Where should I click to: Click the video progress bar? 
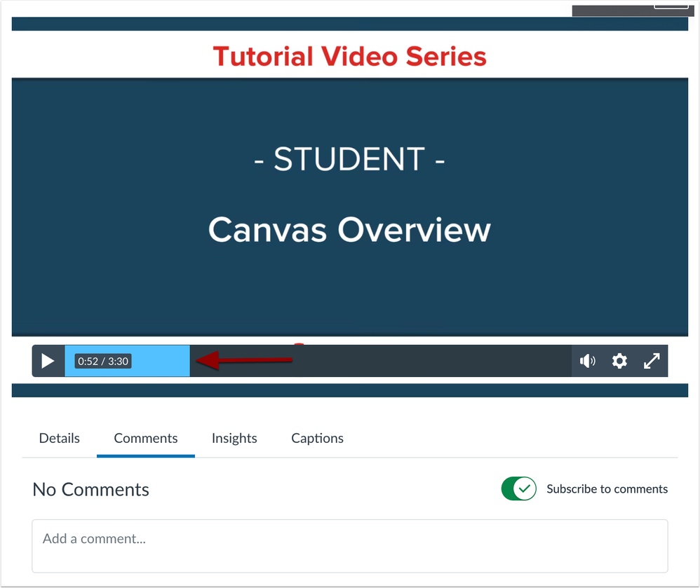318,361
